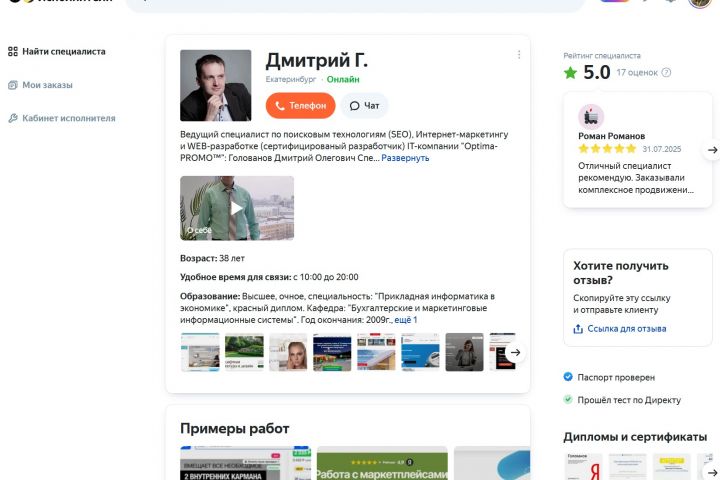
Task: Show next review with the arrow
Action: (x=711, y=150)
